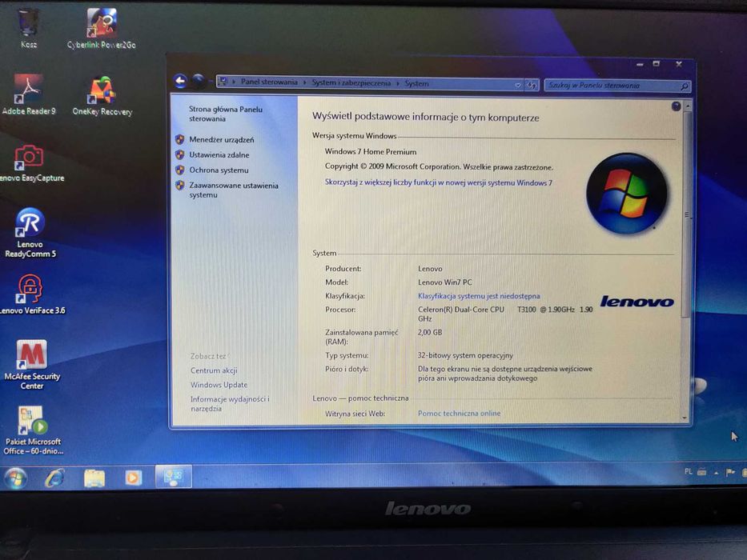Click the PL language indicator in tray
The height and width of the screenshot is (560, 747).
pyautogui.click(x=688, y=471)
